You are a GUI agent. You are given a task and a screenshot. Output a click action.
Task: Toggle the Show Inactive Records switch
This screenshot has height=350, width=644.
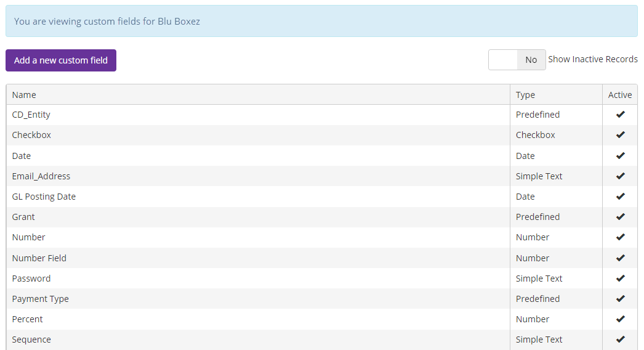(517, 60)
